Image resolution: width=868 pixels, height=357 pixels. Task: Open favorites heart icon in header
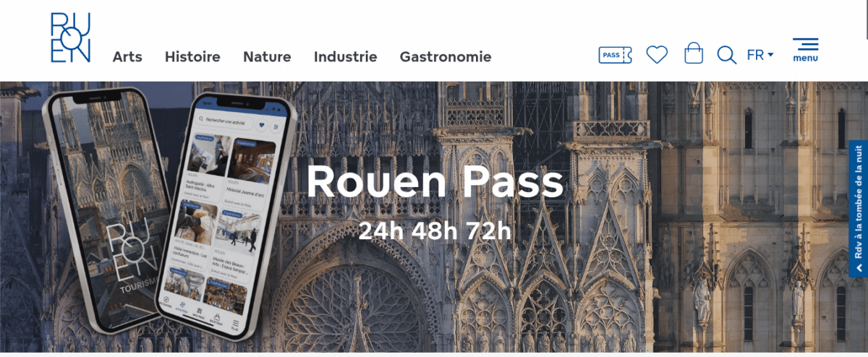(657, 54)
